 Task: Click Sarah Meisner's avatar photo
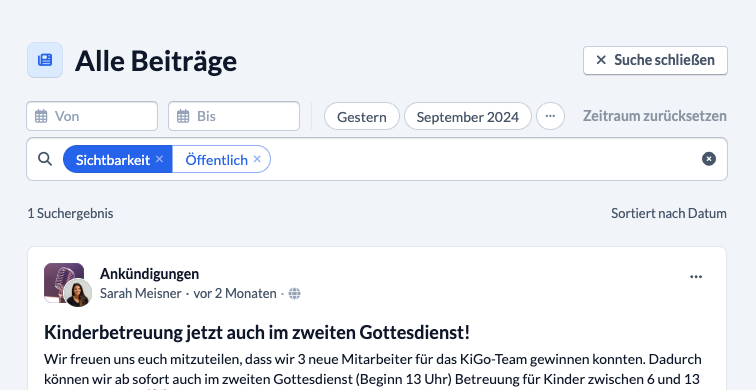[78, 293]
